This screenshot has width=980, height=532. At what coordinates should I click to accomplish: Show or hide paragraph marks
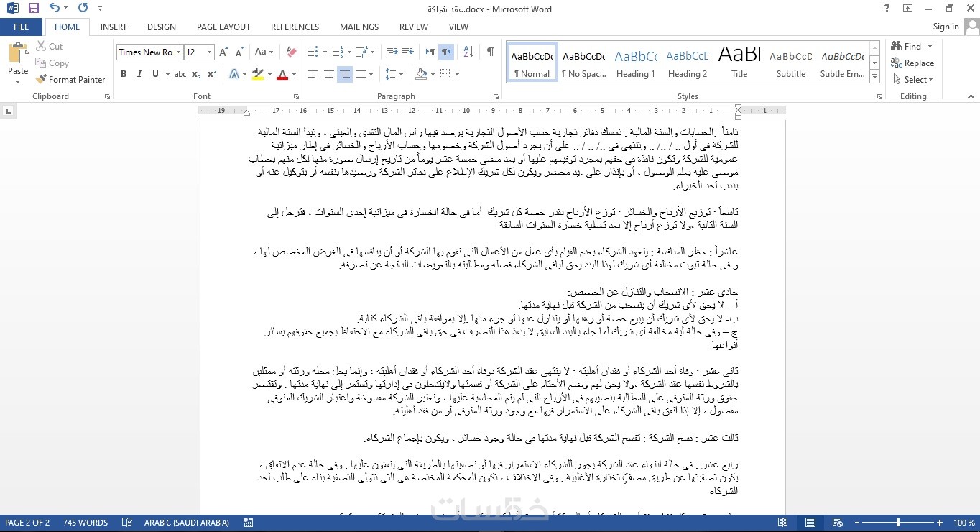click(x=490, y=52)
